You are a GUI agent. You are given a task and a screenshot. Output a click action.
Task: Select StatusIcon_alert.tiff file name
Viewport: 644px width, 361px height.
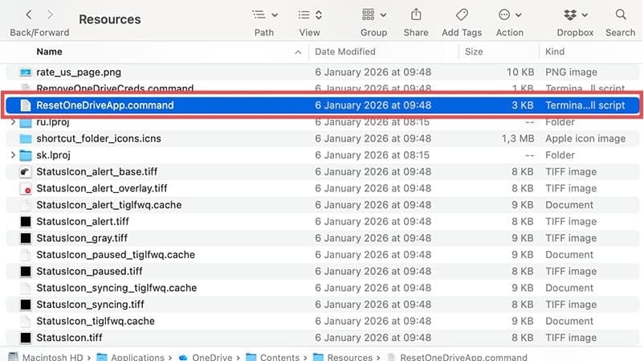[x=83, y=222]
